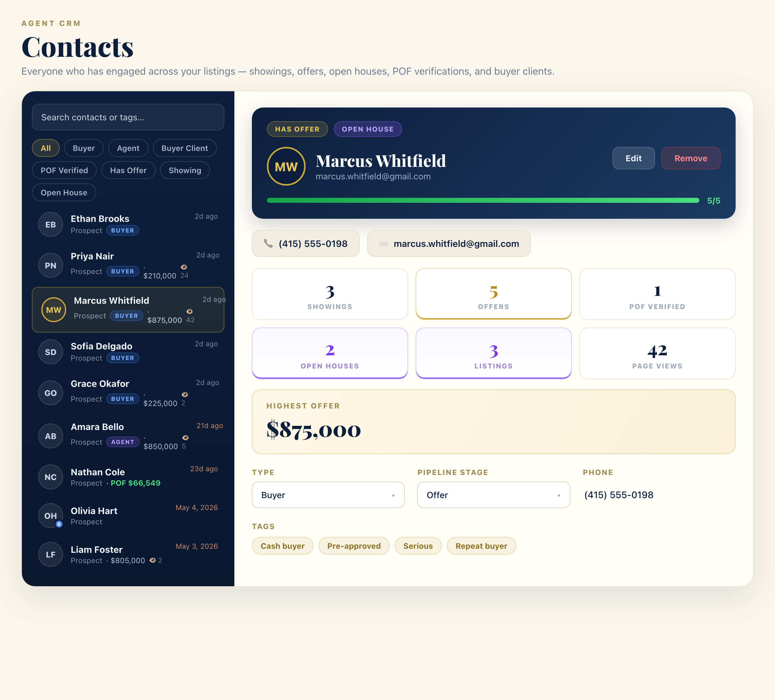Click the eye icon in Amara Bello row
The image size is (775, 700).
tap(185, 437)
